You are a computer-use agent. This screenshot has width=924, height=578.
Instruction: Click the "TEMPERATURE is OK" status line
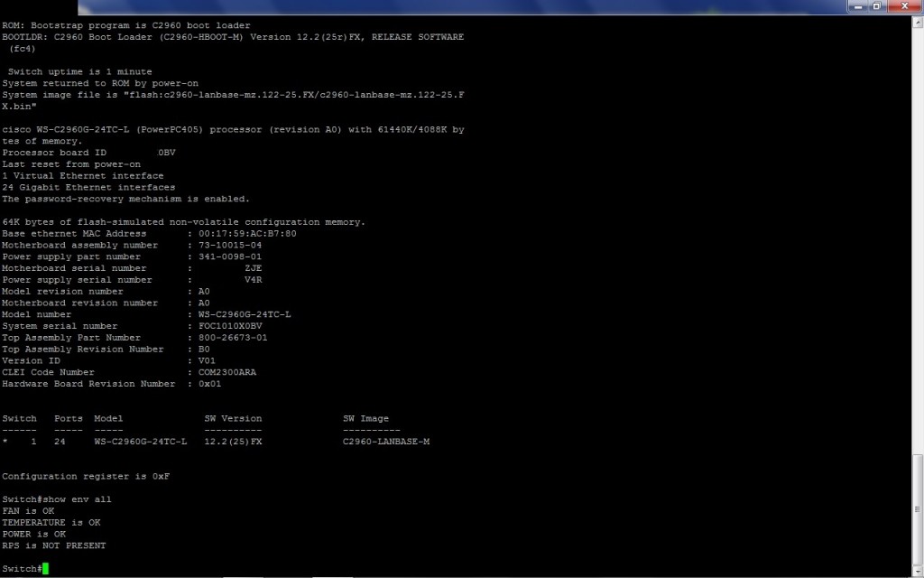(51, 523)
